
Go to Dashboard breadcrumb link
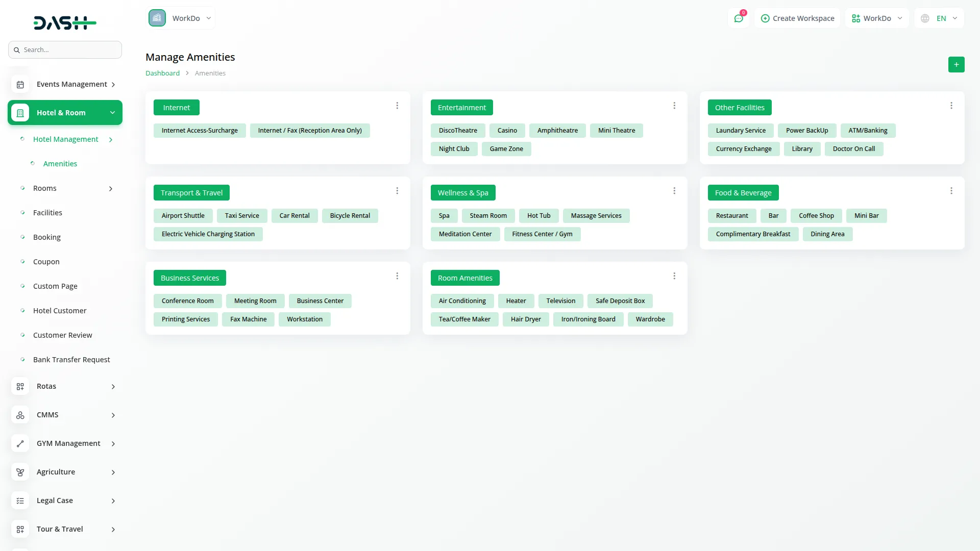[162, 73]
